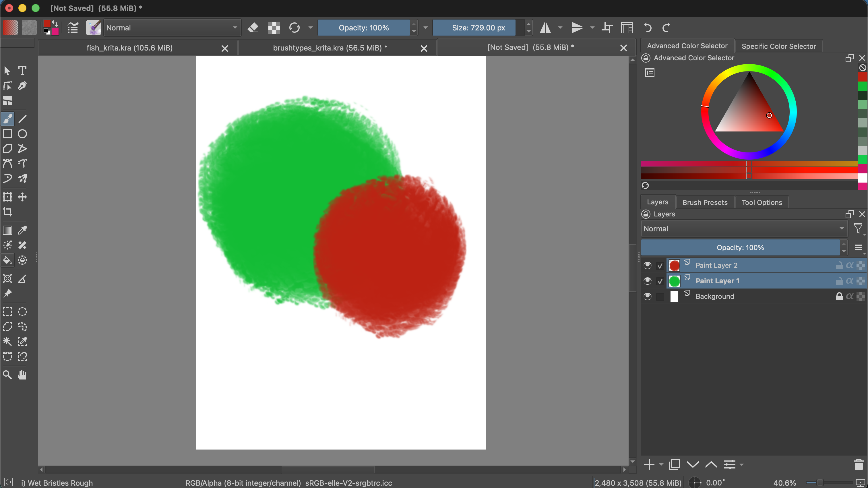This screenshot has height=488, width=868.
Task: Close the fish_krita.kra tab
Action: [x=225, y=49]
